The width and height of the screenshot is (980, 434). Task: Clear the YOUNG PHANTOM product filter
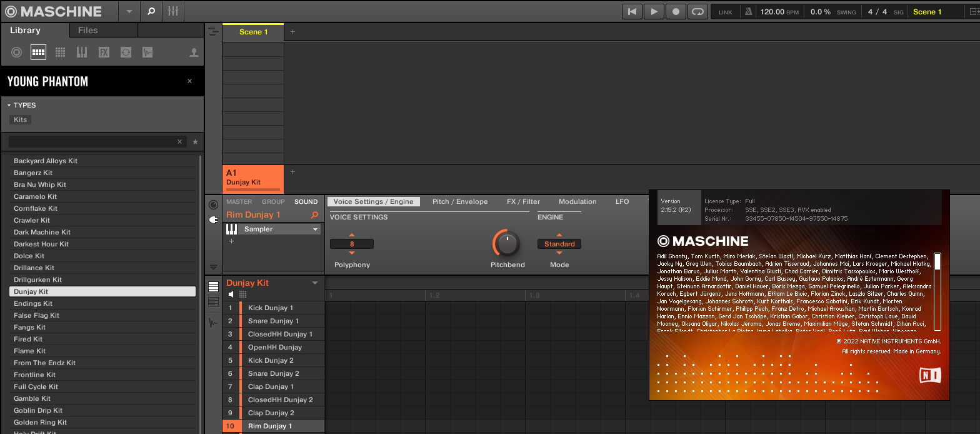pyautogui.click(x=190, y=81)
